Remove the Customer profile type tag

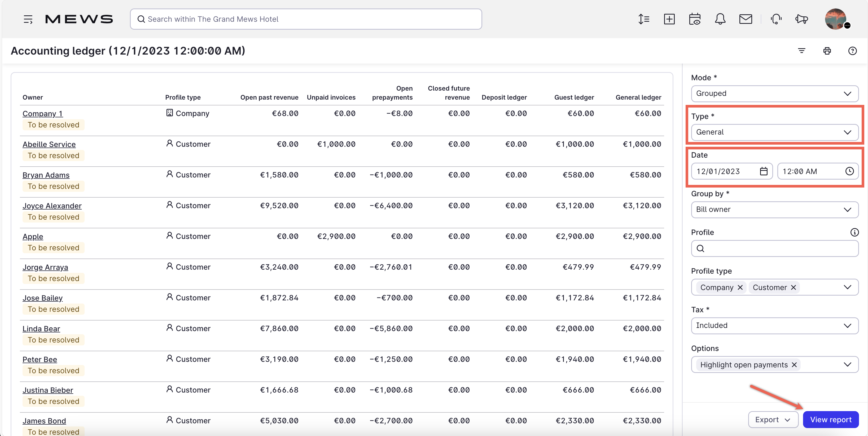[x=793, y=287]
